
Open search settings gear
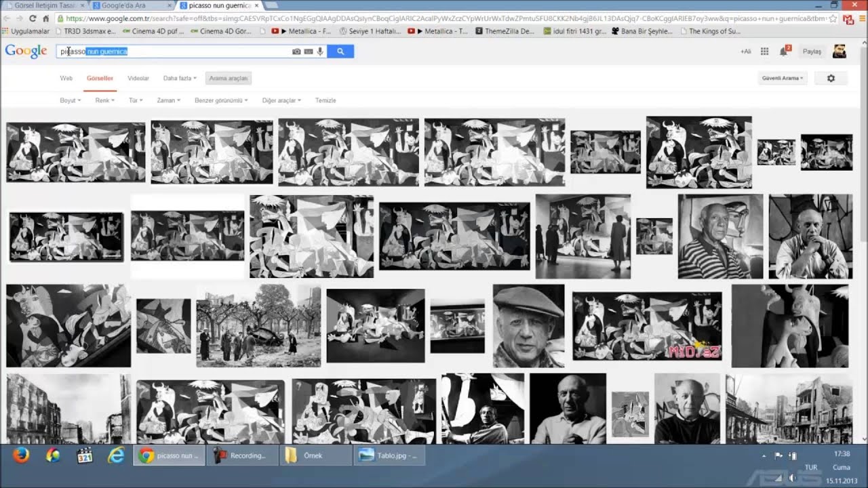pos(831,78)
